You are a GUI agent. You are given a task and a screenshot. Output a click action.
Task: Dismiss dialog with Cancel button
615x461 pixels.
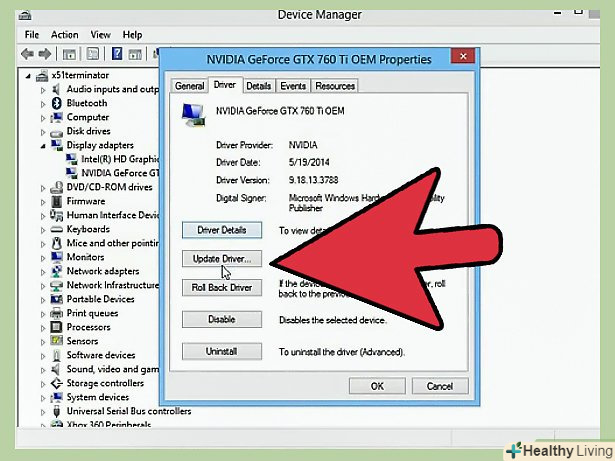coord(440,386)
